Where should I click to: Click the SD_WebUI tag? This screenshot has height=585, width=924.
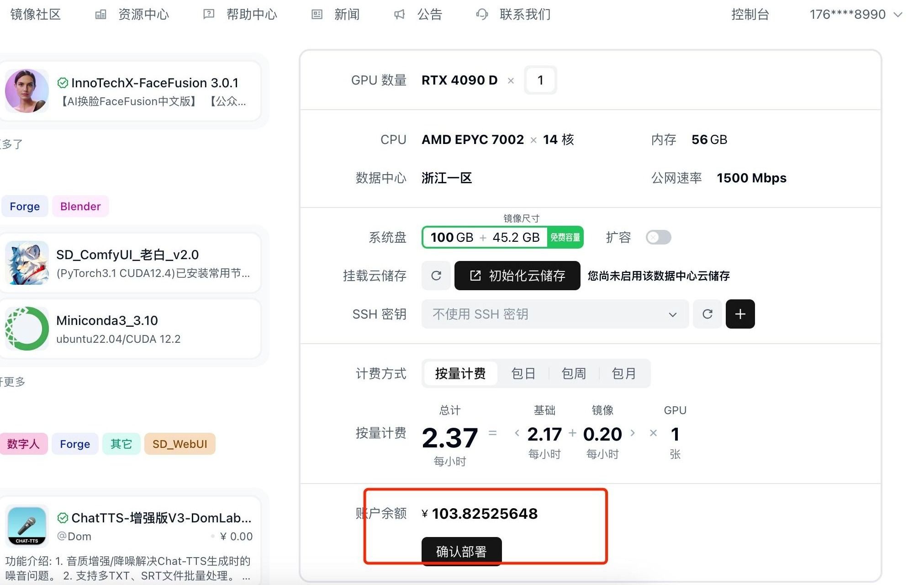(180, 444)
